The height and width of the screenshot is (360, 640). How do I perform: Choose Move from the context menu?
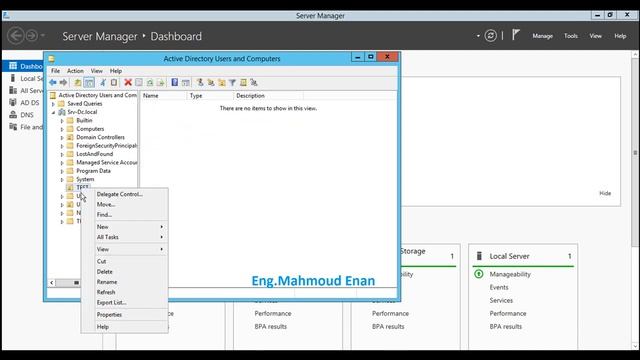point(130,204)
